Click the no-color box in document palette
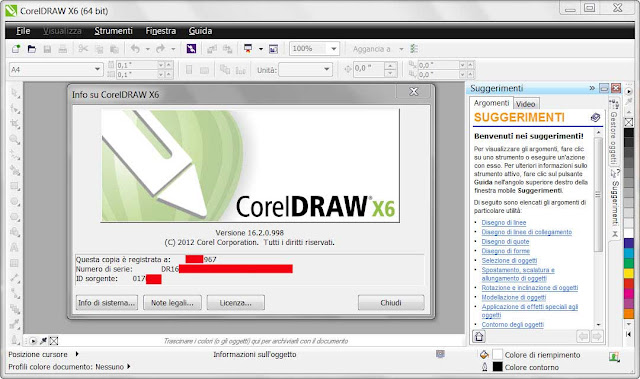The height and width of the screenshot is (379, 640). coord(54,341)
